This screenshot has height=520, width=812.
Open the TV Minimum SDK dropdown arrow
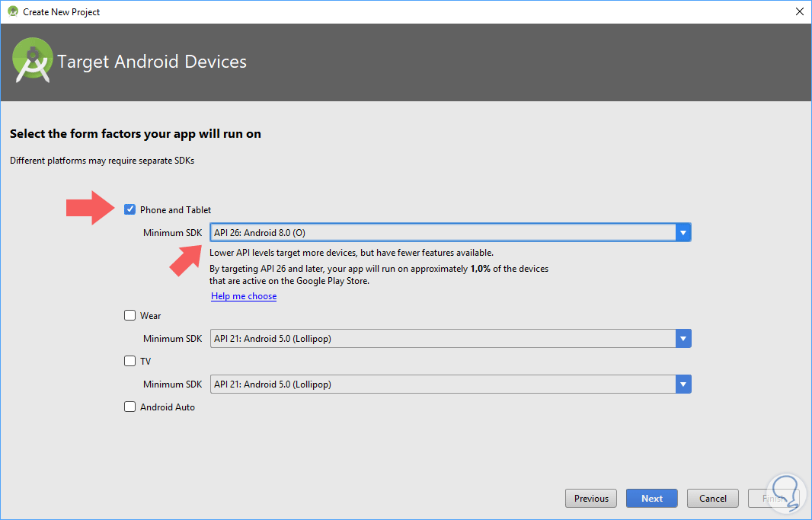tap(683, 384)
